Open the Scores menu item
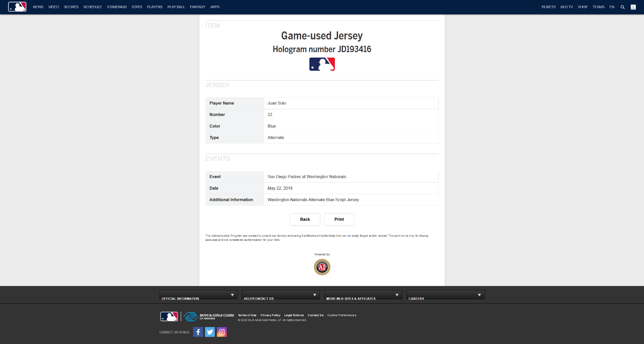Viewport: 644px width, 344px height. [x=71, y=7]
